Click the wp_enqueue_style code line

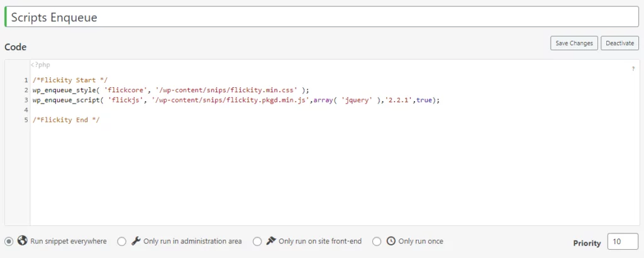coord(171,90)
